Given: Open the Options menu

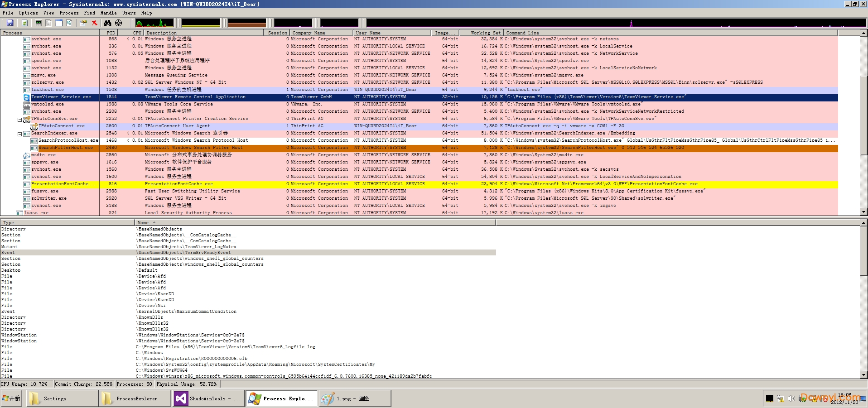Looking at the screenshot, I should click(x=28, y=13).
